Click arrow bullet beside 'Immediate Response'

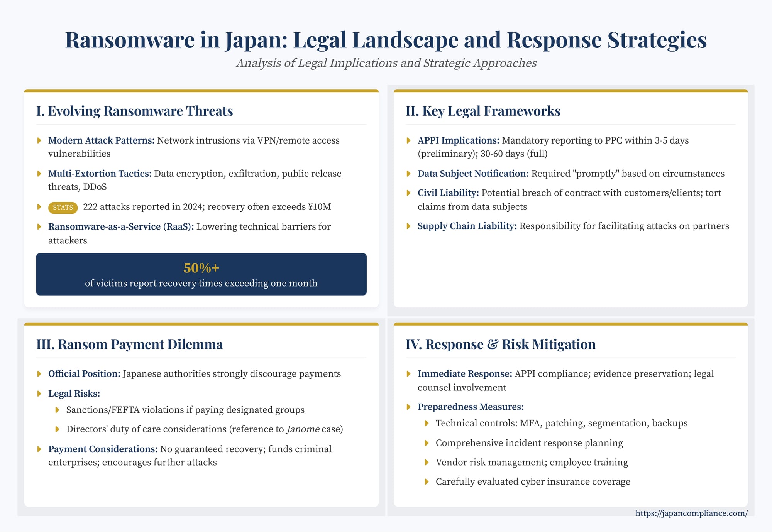[x=408, y=374]
